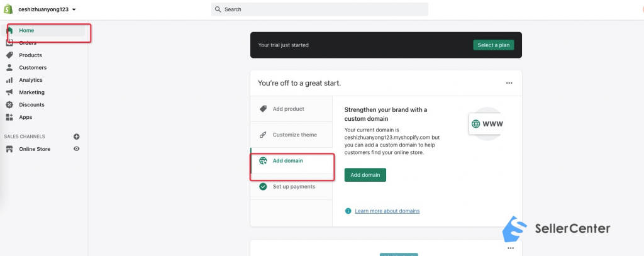Open Discounts via the percent badge icon

[9, 105]
